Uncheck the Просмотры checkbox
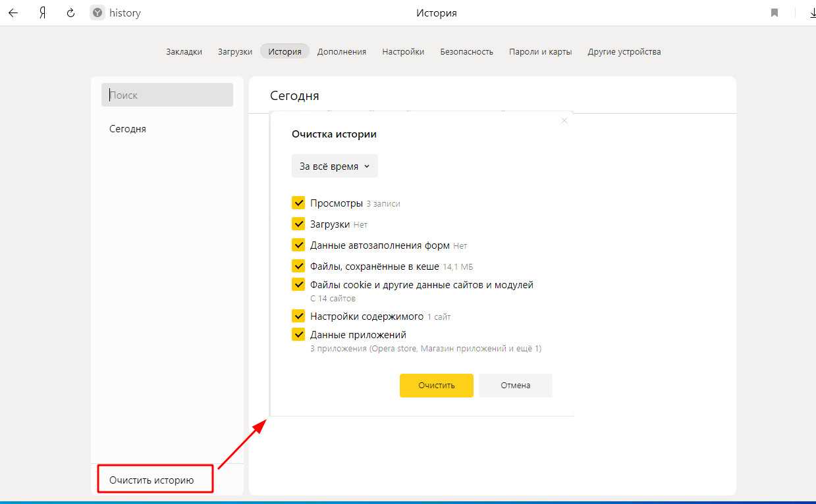Screen dimensions: 816x504 pos(298,203)
